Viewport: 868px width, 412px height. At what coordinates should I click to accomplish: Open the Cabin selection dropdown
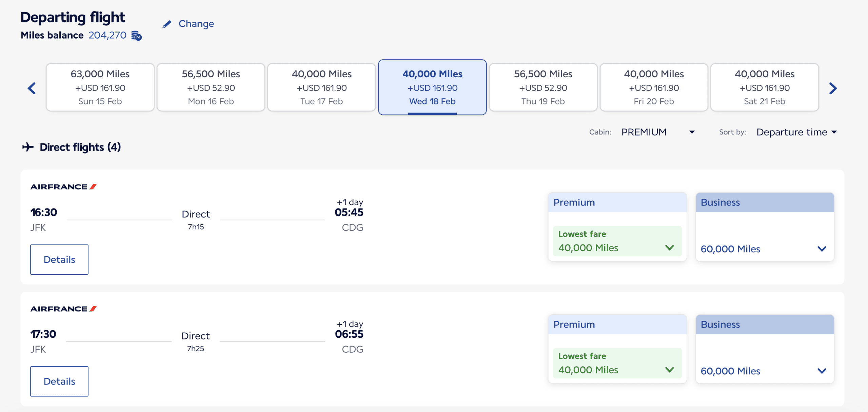657,132
